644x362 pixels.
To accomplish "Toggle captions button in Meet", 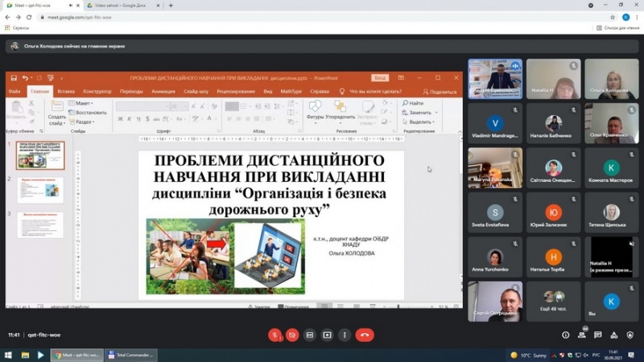I will 310,335.
